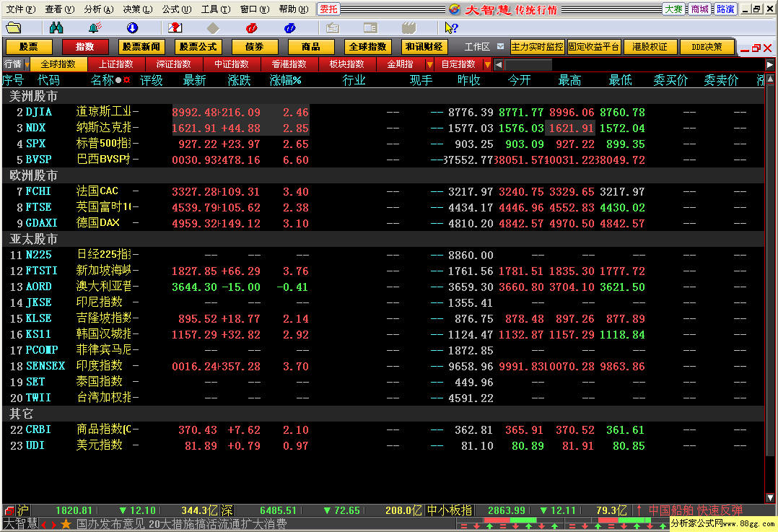The height and width of the screenshot is (532, 778).
Task: Click the 全球指数 yellow button
Action: (367, 47)
